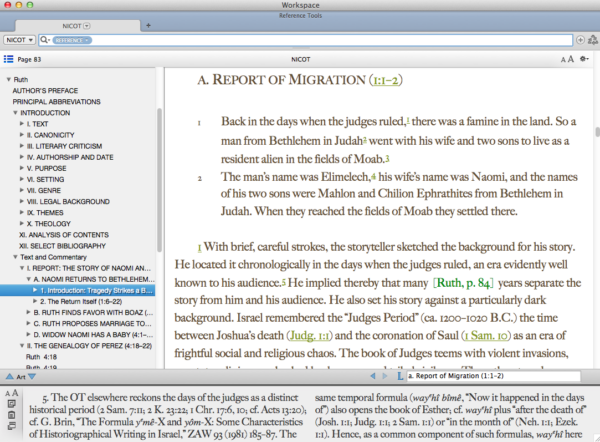
Task: Click the add-to-search plus circle icon
Action: coord(580,40)
